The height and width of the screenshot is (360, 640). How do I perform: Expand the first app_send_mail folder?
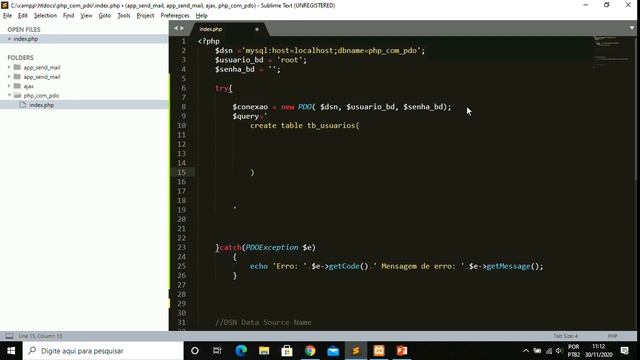pos(9,67)
